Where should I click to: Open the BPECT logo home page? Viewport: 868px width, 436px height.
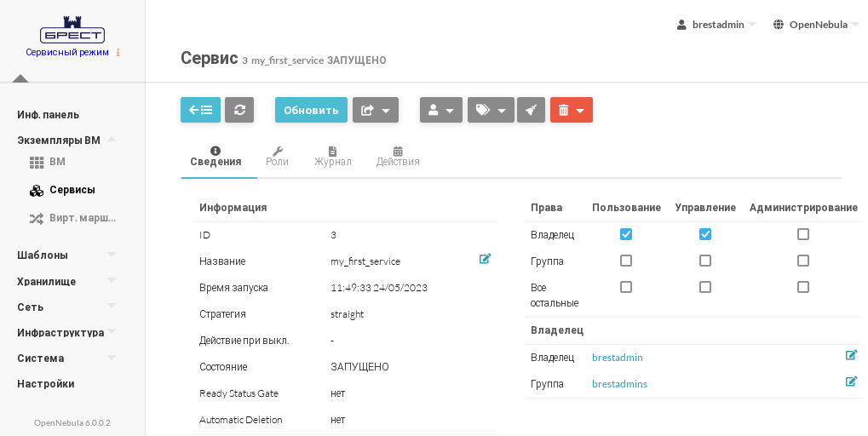tap(72, 31)
